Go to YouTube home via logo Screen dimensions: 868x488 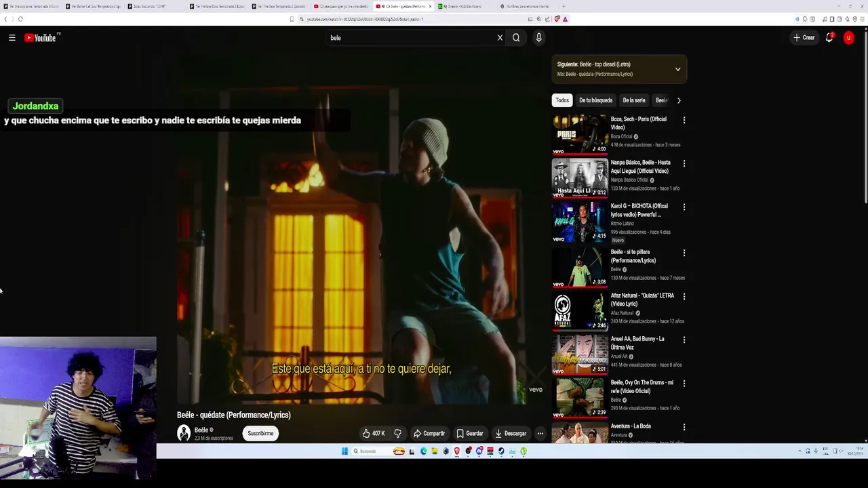point(41,38)
